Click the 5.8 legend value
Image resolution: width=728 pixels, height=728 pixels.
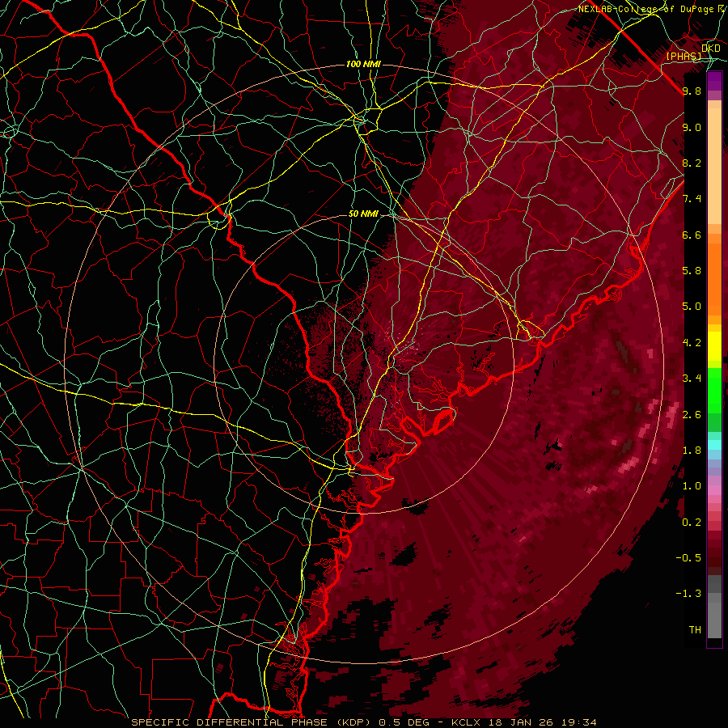692,271
